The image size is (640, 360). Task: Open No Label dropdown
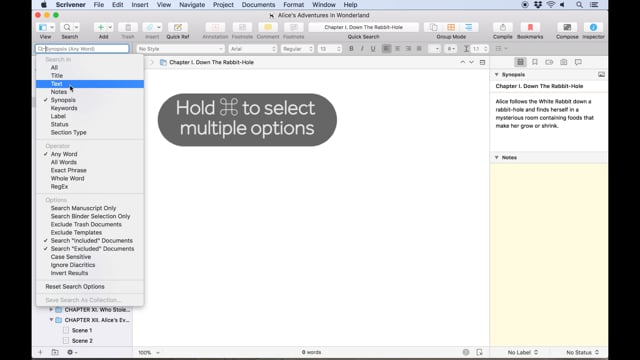point(523,352)
